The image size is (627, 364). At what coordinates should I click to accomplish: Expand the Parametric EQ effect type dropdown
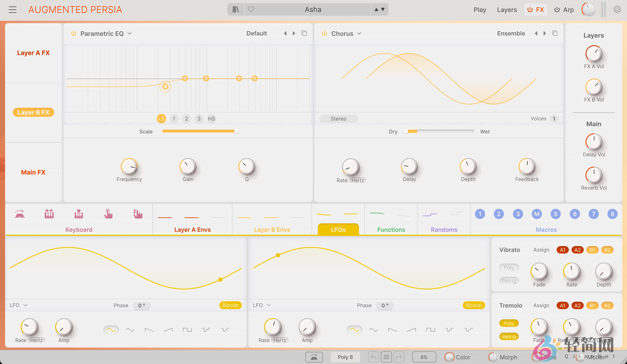[x=130, y=33]
